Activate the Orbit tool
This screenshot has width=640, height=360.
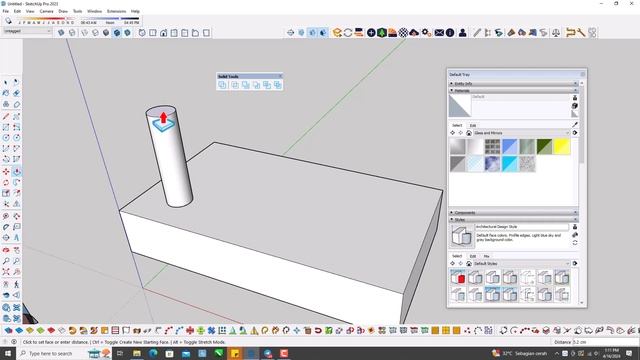(x=6, y=250)
